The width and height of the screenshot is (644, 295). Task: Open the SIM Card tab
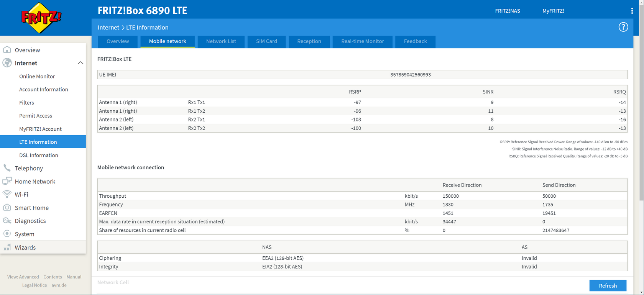266,41
